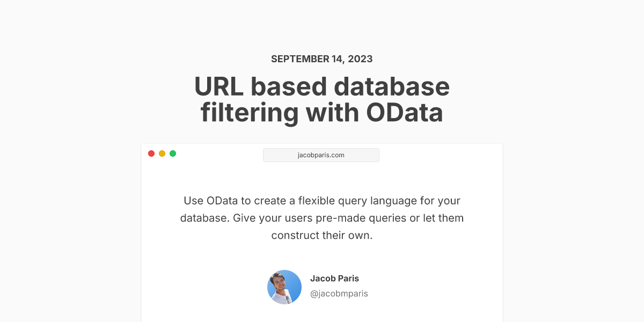The height and width of the screenshot is (322, 644).
Task: Click the green maximize dot
Action: [x=173, y=153]
